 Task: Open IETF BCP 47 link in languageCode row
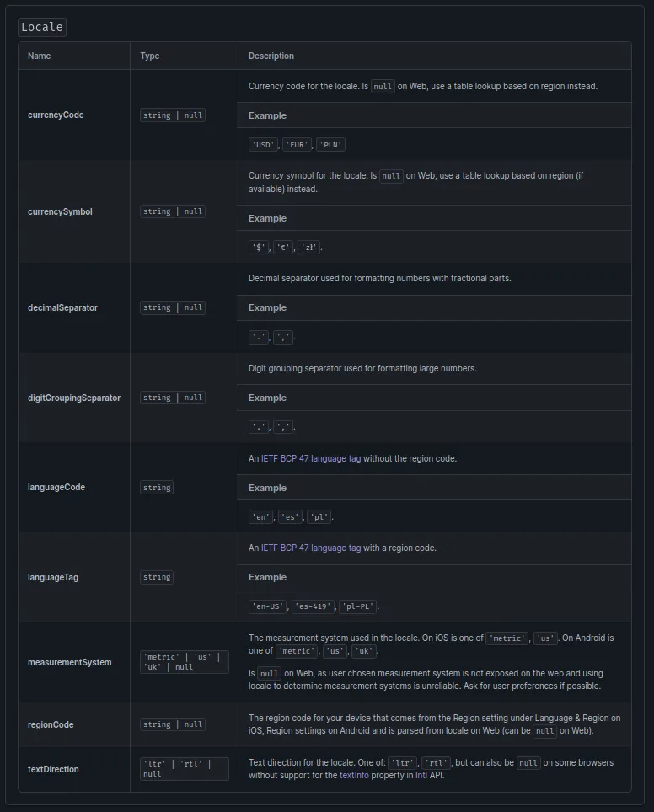pos(311,458)
